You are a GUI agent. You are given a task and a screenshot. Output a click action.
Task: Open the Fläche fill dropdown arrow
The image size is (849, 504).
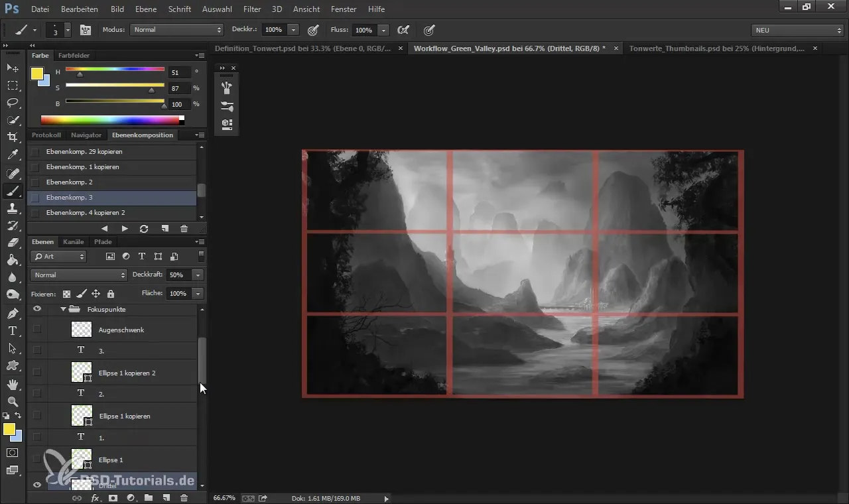[198, 293]
